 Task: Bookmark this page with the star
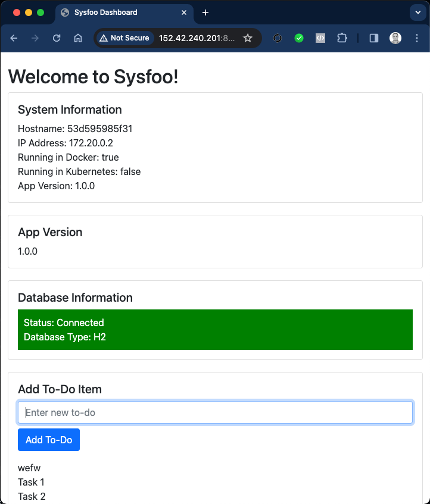point(248,38)
